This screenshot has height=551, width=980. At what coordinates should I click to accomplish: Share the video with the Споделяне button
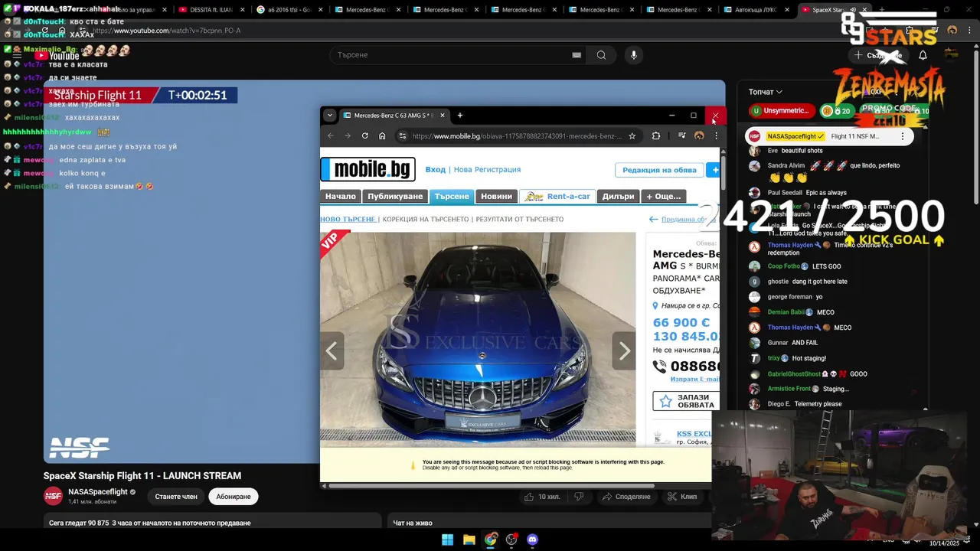[x=626, y=497]
